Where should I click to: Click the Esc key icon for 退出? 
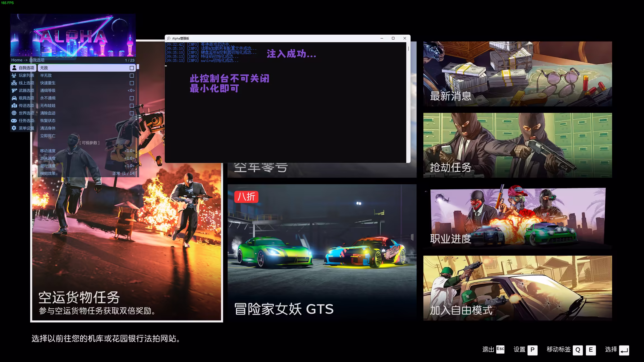coord(500,349)
